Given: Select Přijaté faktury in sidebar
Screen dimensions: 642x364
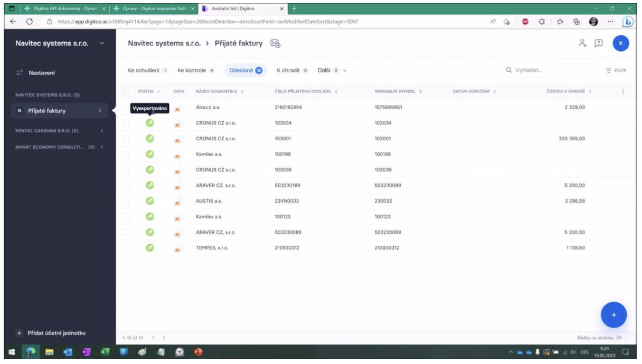Looking at the screenshot, I should pos(59,111).
